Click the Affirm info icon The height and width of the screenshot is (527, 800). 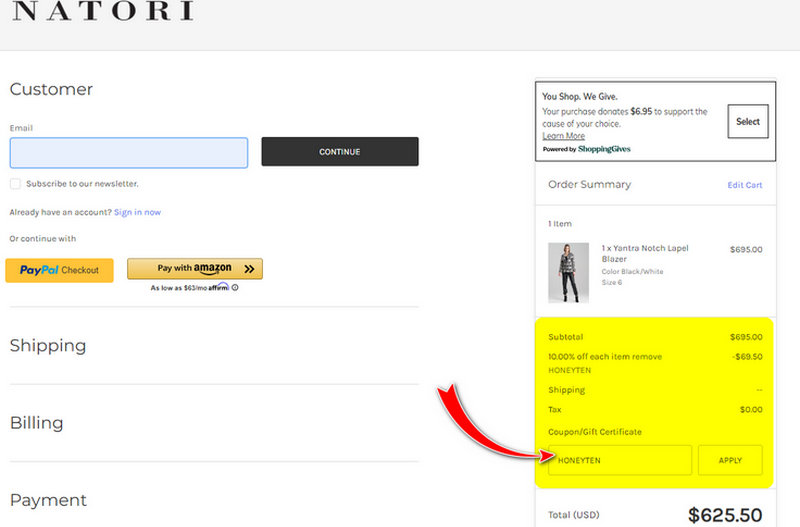coord(235,288)
